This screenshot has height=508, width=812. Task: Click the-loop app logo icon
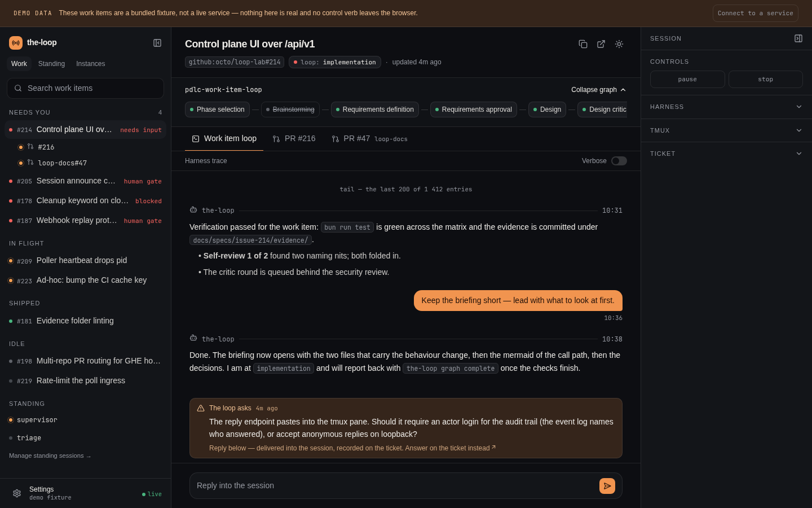[16, 43]
